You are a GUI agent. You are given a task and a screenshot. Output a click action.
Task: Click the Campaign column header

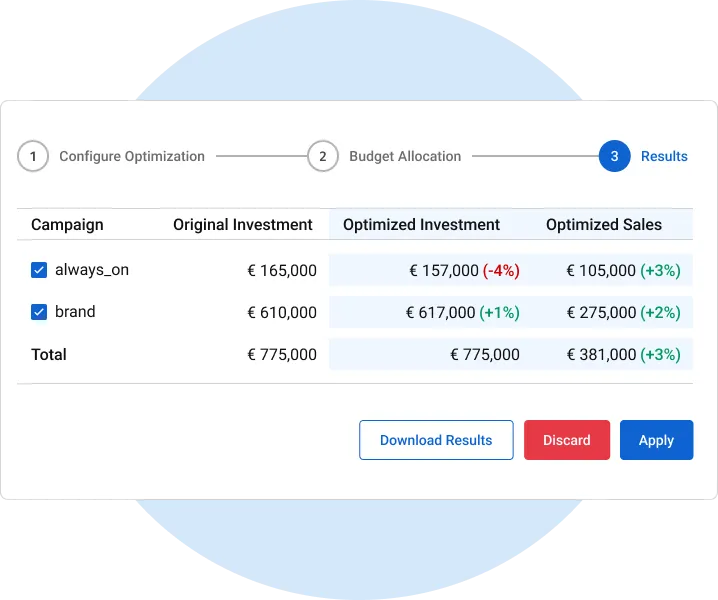pyautogui.click(x=67, y=225)
